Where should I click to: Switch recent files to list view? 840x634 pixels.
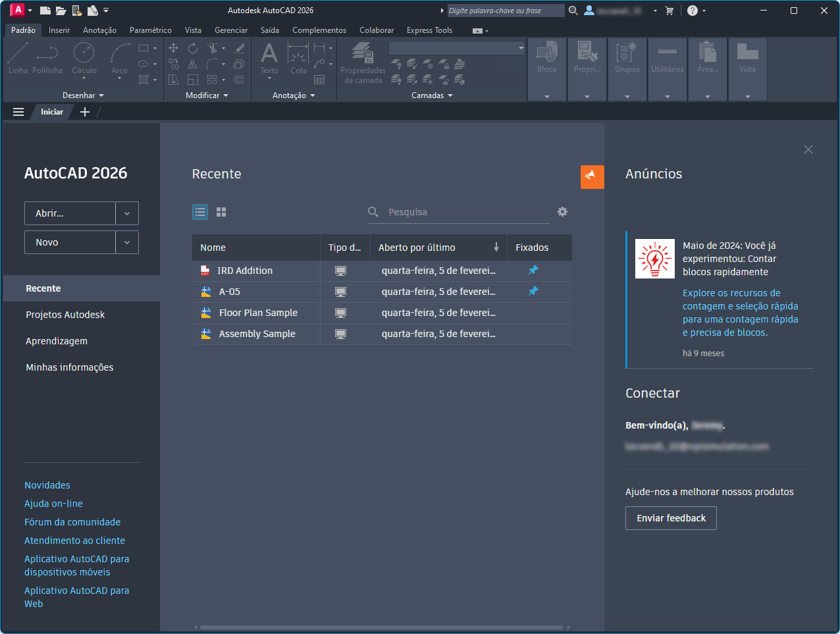(x=200, y=212)
